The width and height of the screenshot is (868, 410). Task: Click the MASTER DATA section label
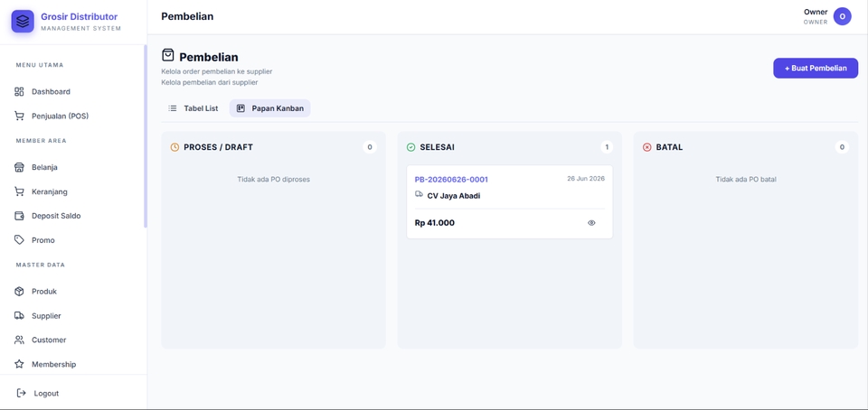tap(41, 265)
